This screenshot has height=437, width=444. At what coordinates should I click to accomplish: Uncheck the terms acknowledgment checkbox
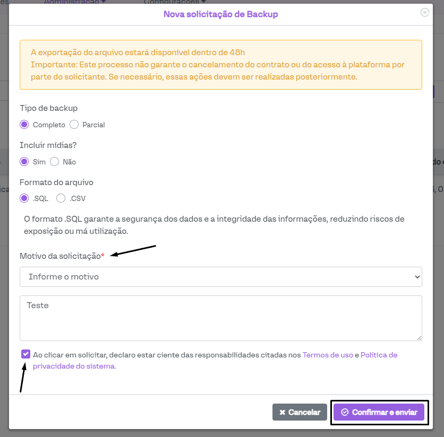26,354
